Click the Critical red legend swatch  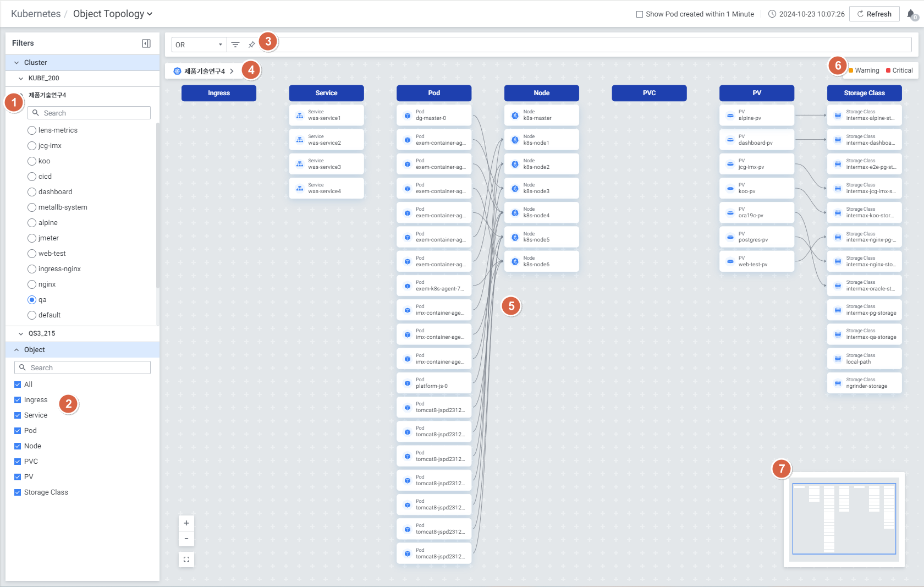[888, 70]
